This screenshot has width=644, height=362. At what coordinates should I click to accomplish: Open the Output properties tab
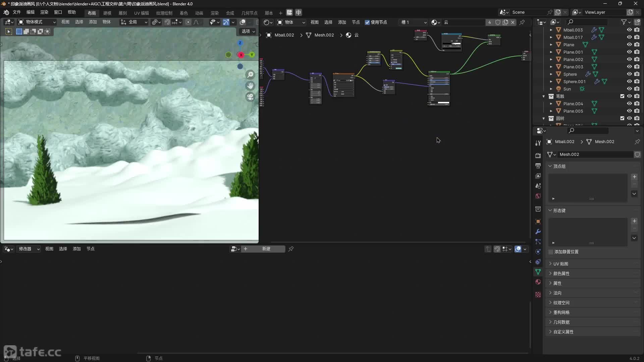click(538, 166)
